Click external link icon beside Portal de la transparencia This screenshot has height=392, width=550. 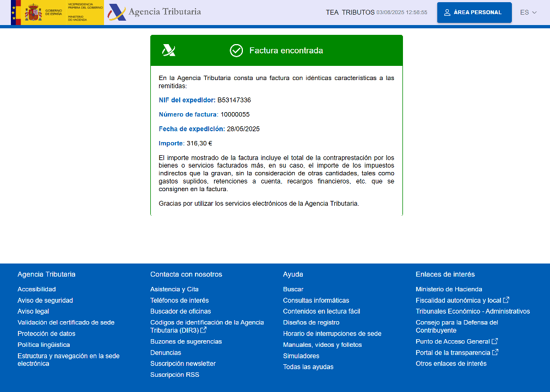click(x=496, y=352)
